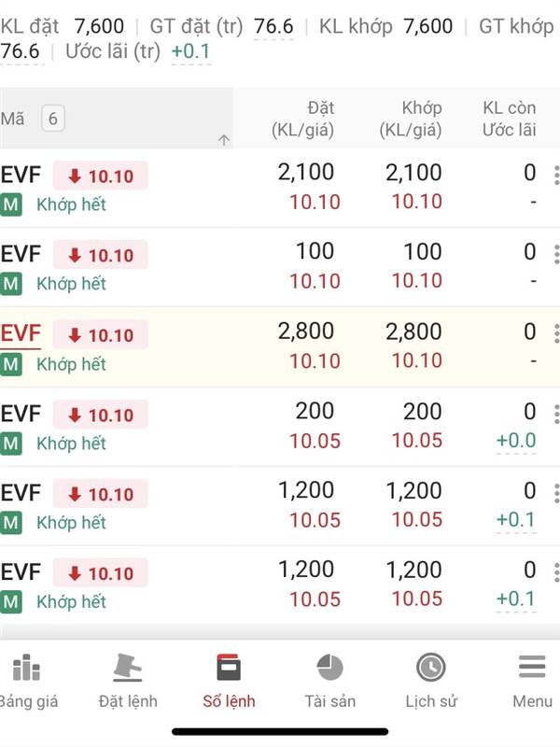Click the +0.1 profit estimate in the last row
This screenshot has width=560, height=747.
[515, 599]
